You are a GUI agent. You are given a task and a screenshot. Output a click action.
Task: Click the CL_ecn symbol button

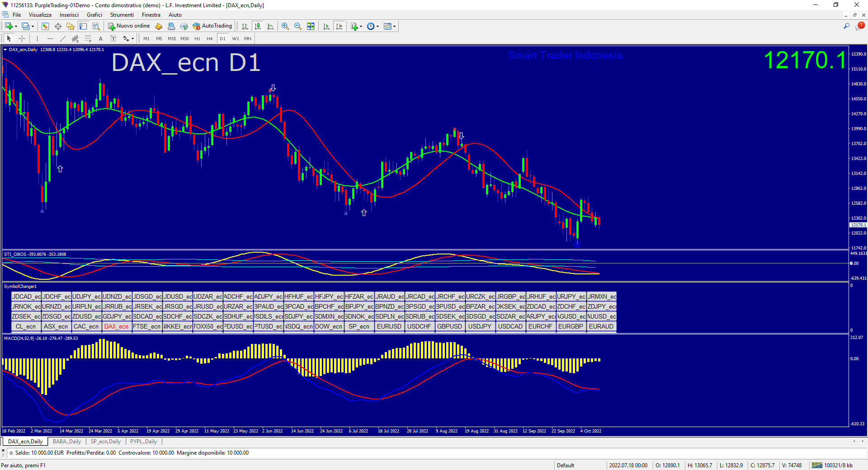pyautogui.click(x=26, y=326)
